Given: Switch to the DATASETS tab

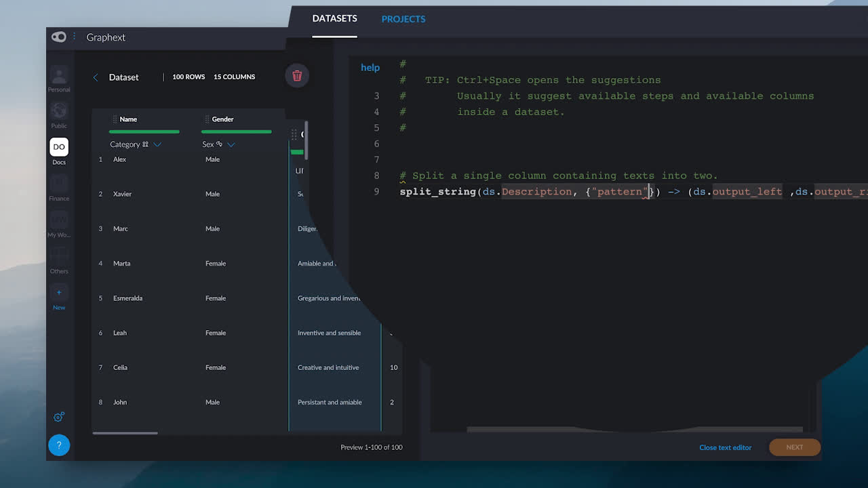Looking at the screenshot, I should 334,18.
